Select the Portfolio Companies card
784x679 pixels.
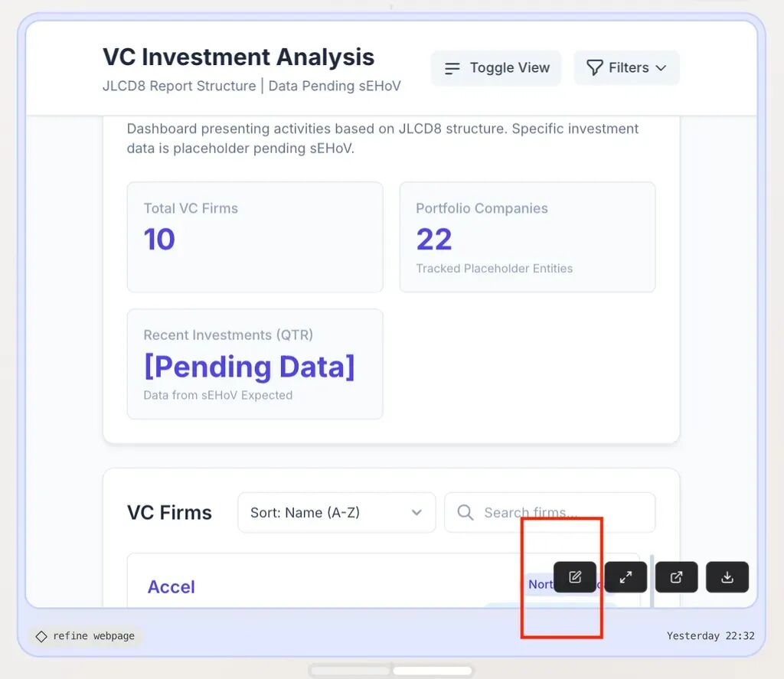[528, 237]
